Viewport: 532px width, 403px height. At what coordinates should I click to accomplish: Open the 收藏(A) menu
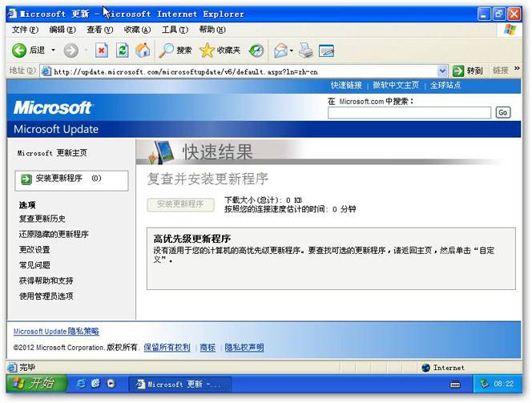click(137, 30)
